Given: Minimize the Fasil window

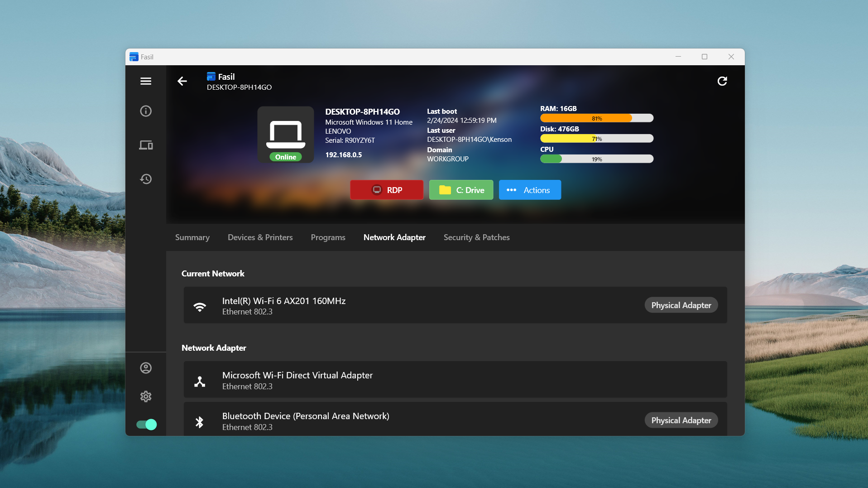Looking at the screenshot, I should pyautogui.click(x=678, y=57).
